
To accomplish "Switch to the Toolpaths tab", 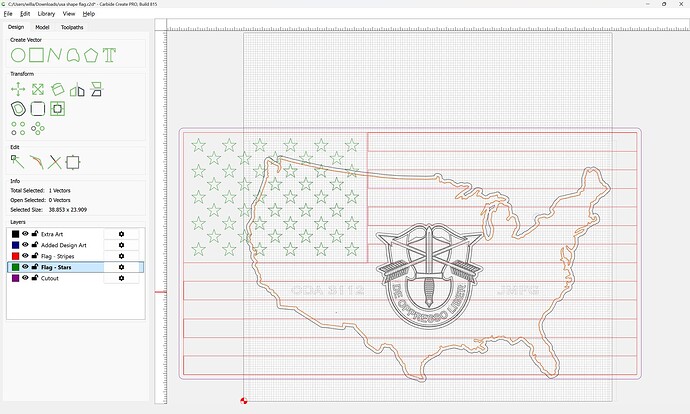I will 72,27.
